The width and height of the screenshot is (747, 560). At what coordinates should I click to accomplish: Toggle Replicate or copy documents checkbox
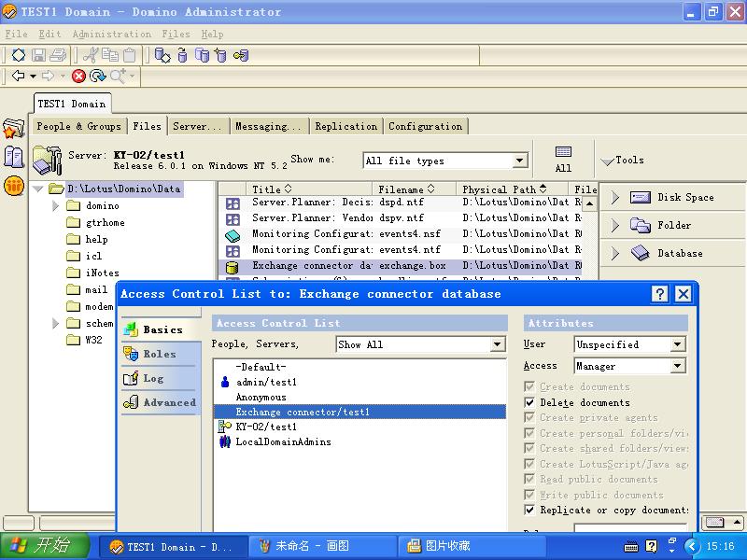[529, 510]
